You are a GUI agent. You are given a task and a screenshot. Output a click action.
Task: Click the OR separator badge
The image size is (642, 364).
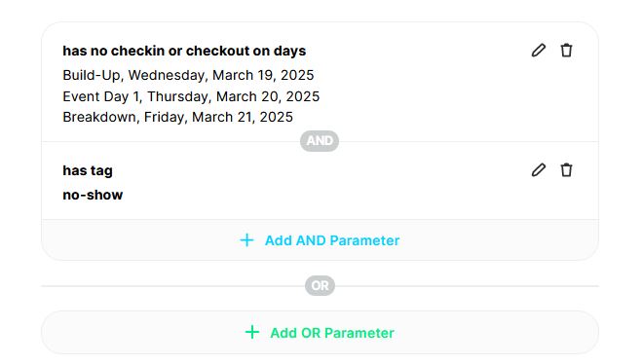(x=320, y=285)
